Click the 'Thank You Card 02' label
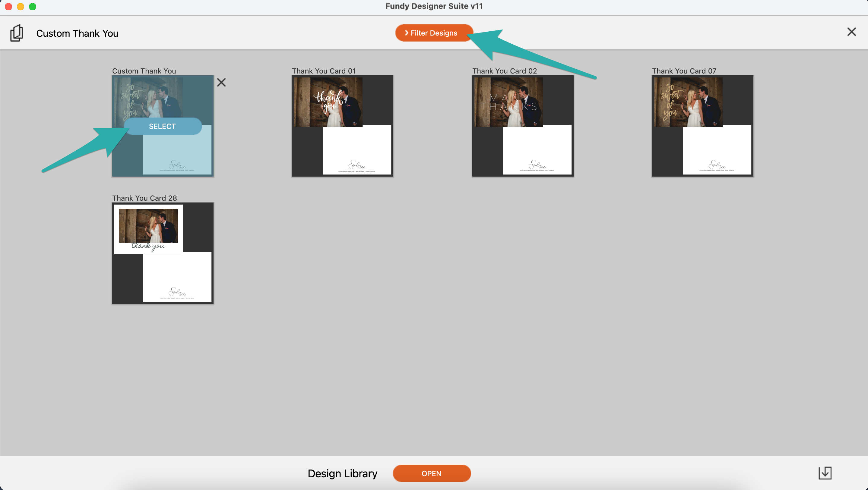The image size is (868, 490). pos(505,71)
